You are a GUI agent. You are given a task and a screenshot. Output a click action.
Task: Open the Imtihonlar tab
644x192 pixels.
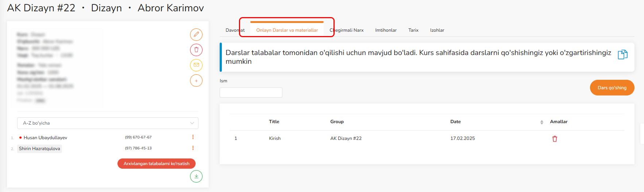(x=386, y=30)
